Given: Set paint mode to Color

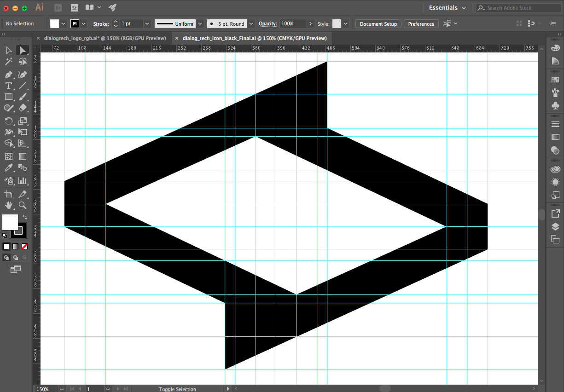Looking at the screenshot, I should pyautogui.click(x=6, y=246).
